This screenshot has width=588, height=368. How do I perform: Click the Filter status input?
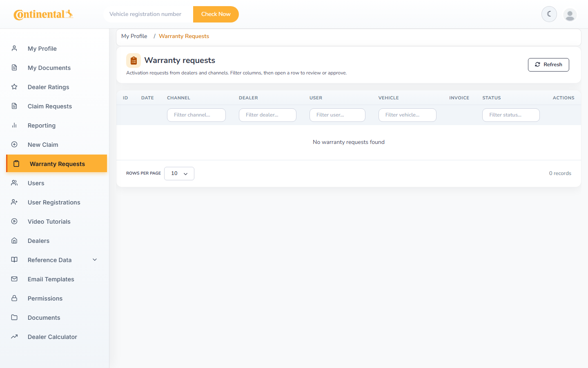point(511,115)
